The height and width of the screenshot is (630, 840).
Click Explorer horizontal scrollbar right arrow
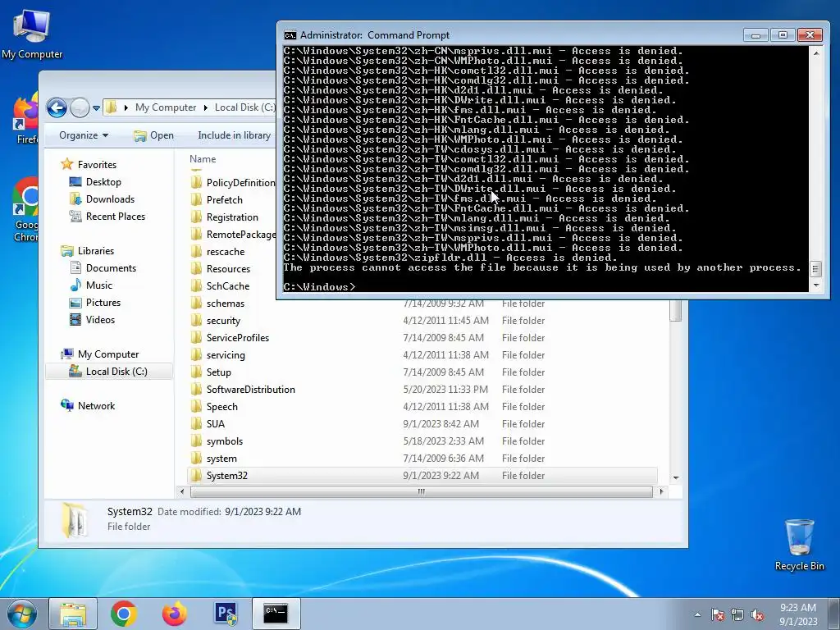661,491
